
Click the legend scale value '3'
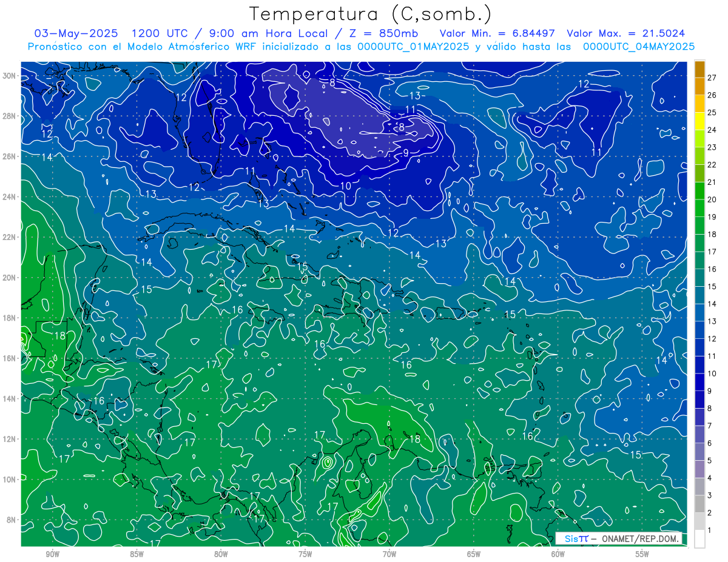(710, 495)
